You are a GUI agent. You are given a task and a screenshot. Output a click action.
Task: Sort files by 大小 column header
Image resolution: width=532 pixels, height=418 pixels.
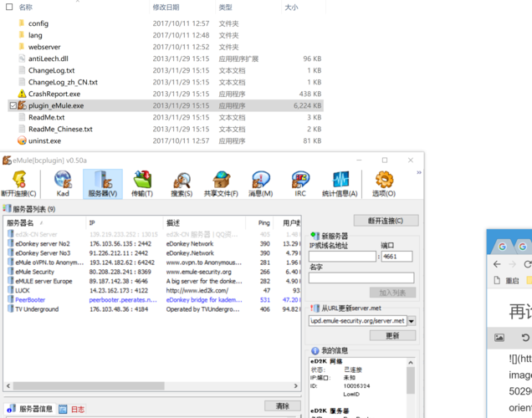pos(291,8)
